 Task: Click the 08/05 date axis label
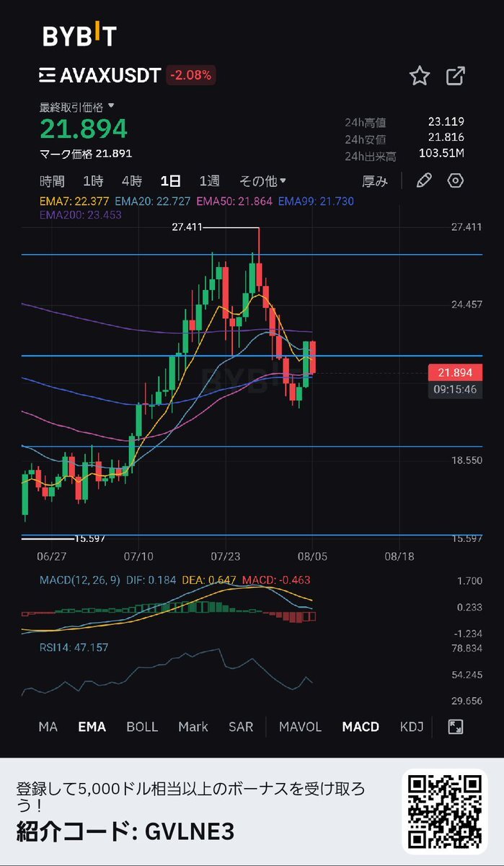coord(312,557)
